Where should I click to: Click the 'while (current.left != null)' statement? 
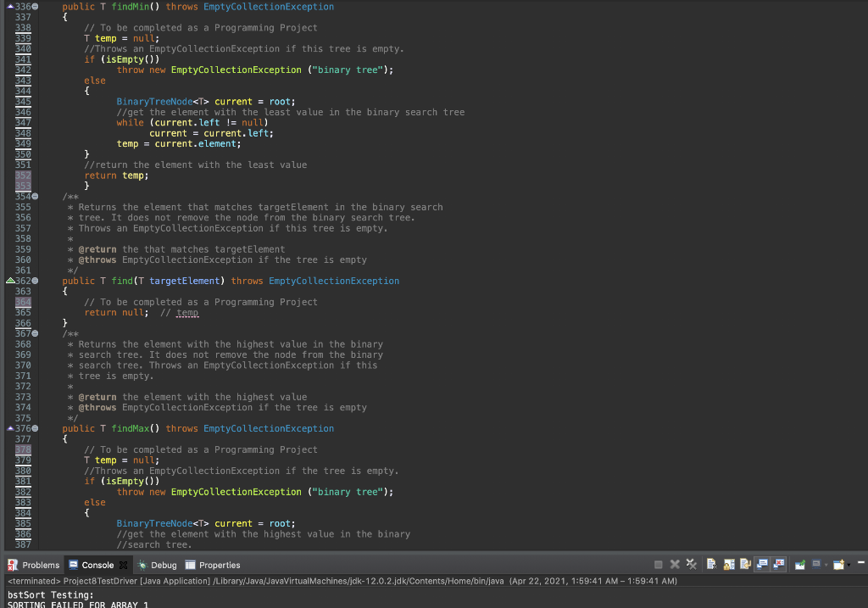point(192,122)
